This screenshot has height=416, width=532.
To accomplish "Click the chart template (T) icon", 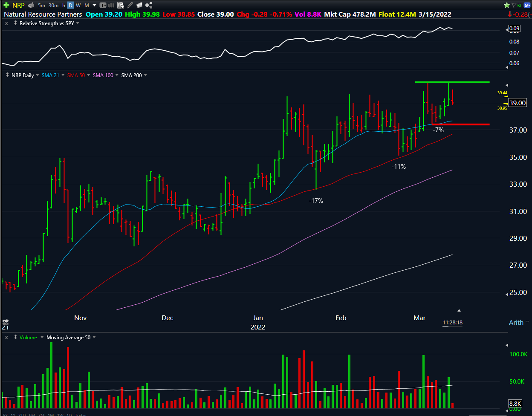I will tap(103, 6).
